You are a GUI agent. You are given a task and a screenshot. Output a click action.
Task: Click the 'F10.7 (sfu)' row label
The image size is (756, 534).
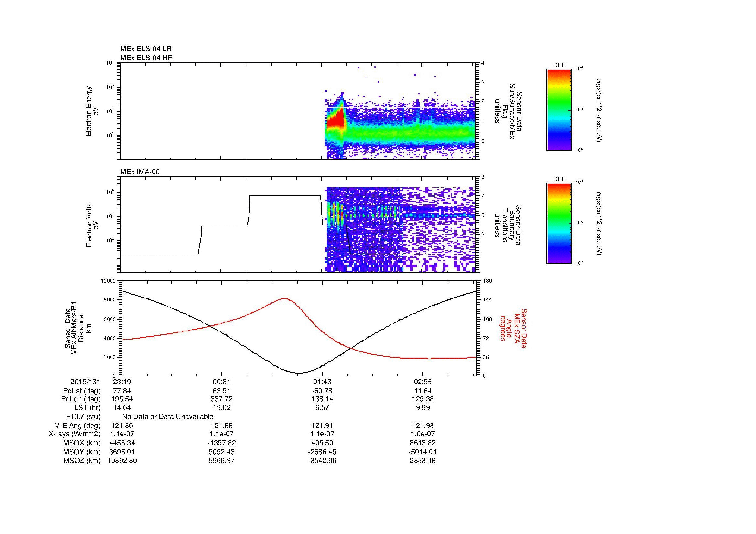point(83,417)
